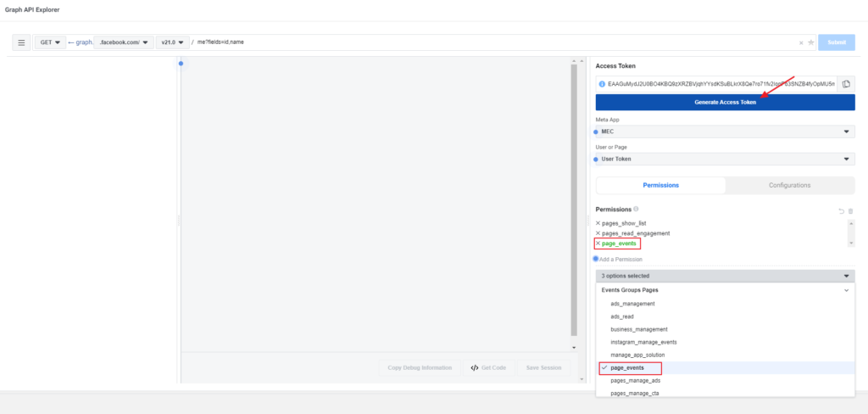The width and height of the screenshot is (868, 414).
Task: Remove the pages_show_list permission
Action: 598,223
